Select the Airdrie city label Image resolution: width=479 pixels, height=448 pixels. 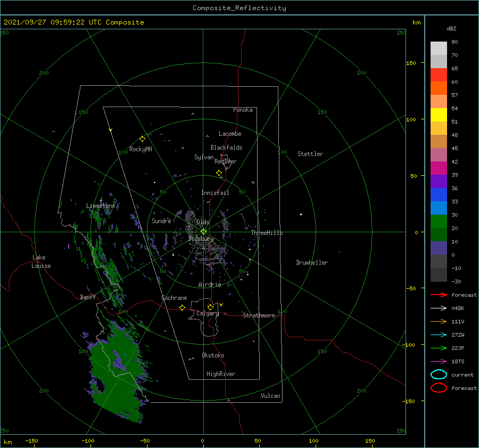(210, 284)
